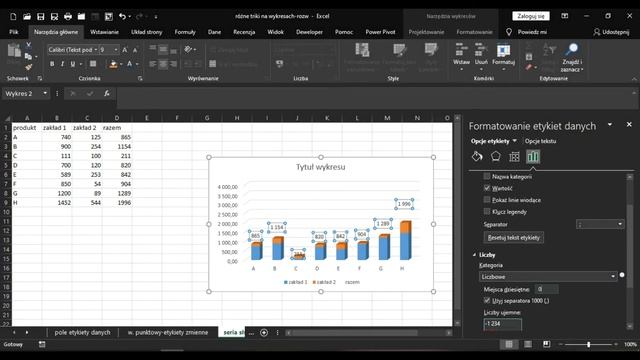
Task: Open the Projektowanie chart tools tab
Action: (x=427, y=32)
